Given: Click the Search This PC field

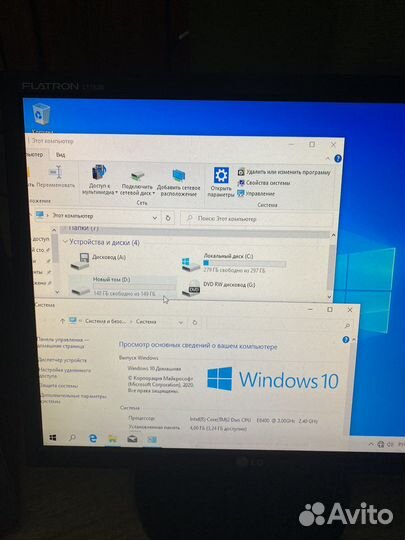Looking at the screenshot, I should (x=257, y=219).
